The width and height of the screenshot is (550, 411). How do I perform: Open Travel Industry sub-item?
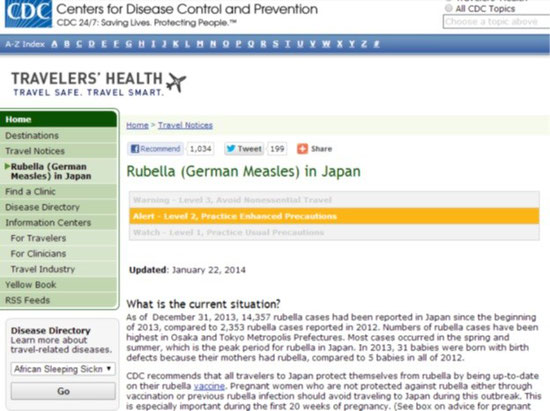58,269
